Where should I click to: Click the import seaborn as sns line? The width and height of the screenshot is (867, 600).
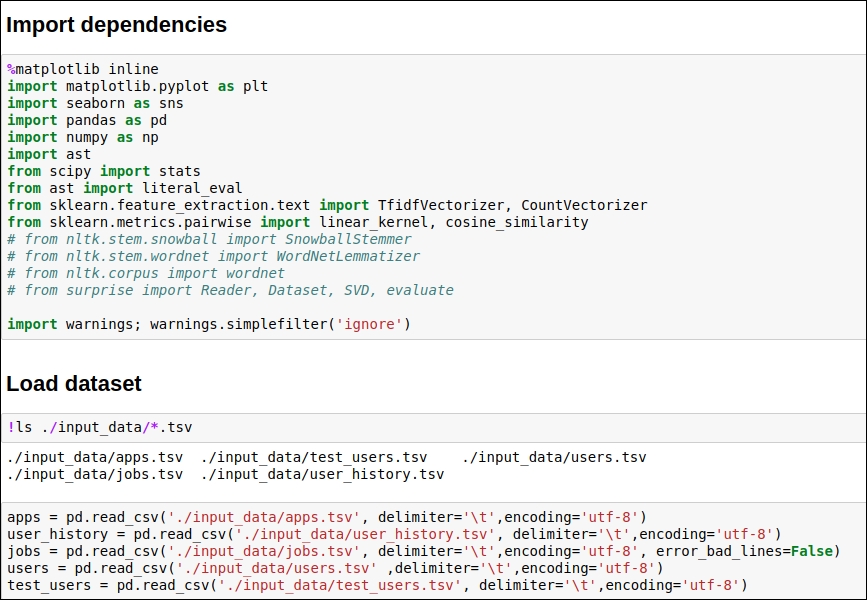tap(95, 103)
